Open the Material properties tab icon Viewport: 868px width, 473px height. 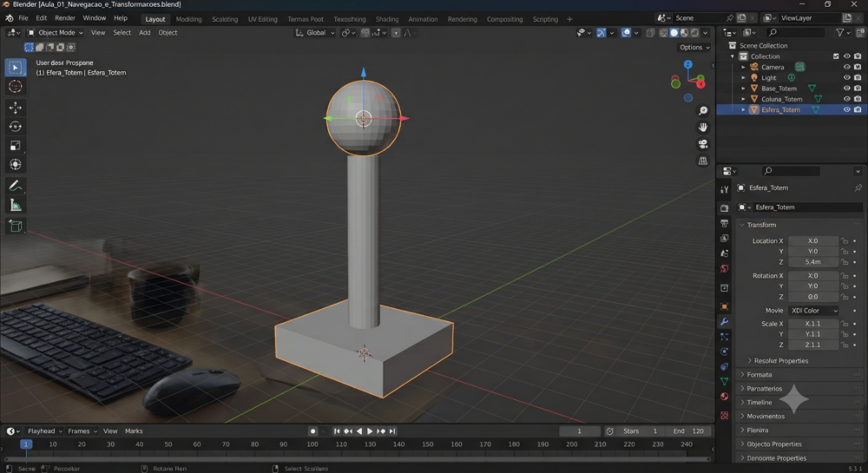[x=725, y=397]
